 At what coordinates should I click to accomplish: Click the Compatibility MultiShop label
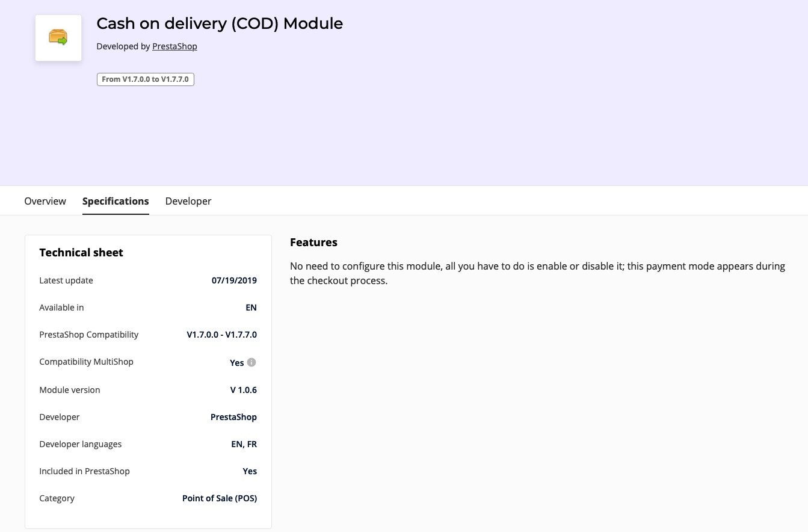[86, 362]
